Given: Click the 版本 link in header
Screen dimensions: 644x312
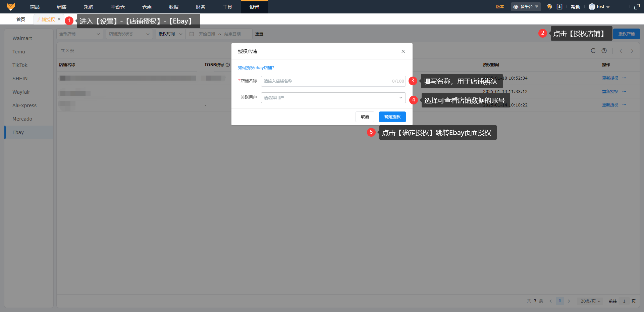Looking at the screenshot, I should click(500, 7).
